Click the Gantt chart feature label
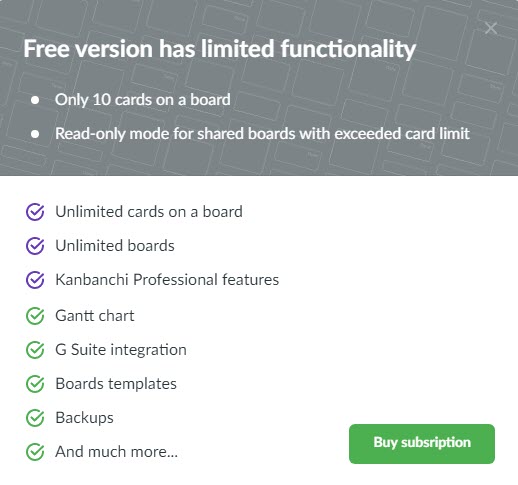 click(95, 316)
